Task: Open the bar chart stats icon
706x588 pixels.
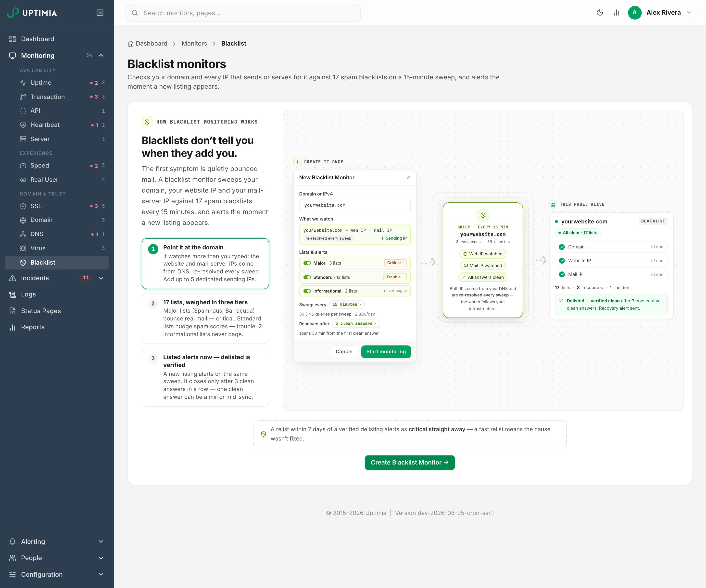Action: (x=616, y=13)
